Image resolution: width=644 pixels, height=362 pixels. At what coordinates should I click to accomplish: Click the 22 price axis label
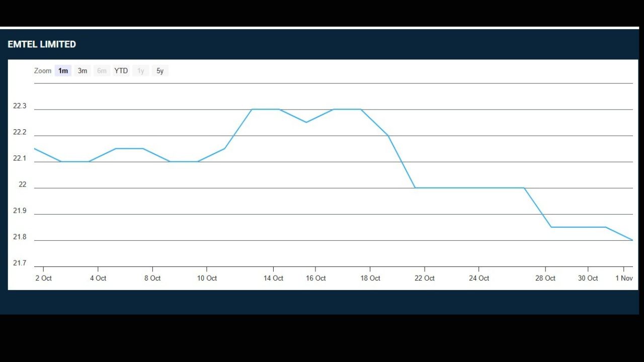pyautogui.click(x=23, y=185)
